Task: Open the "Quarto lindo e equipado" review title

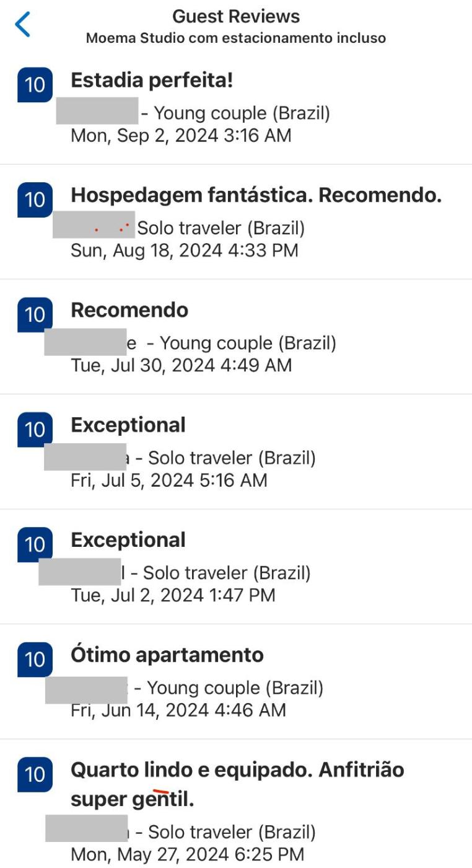Action: tap(237, 770)
